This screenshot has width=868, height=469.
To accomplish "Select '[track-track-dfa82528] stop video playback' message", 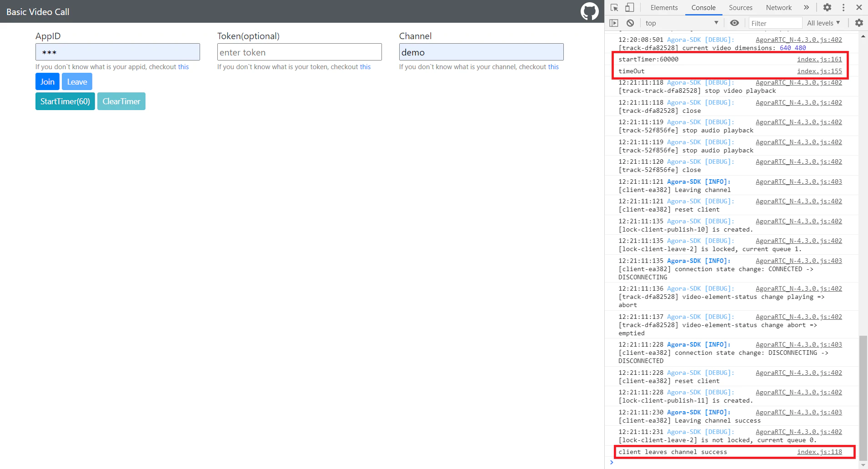I will coord(697,91).
